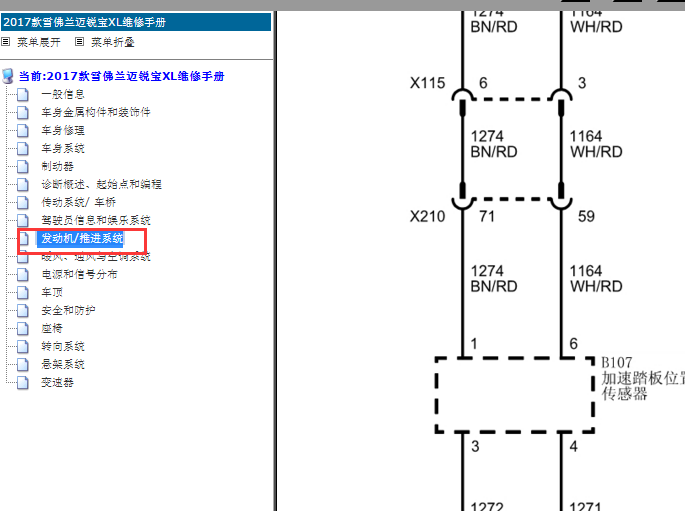Open 诊断概述、起始点和编程 section

pyautogui.click(x=101, y=184)
